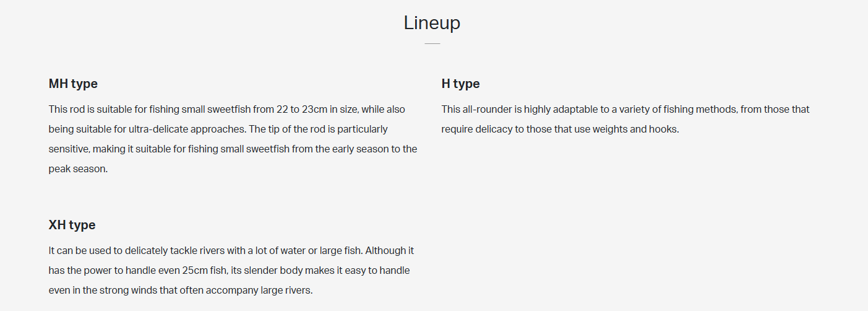This screenshot has width=868, height=311.
Task: Click the words "peak season." ending MH paragraph
Action: [78, 169]
